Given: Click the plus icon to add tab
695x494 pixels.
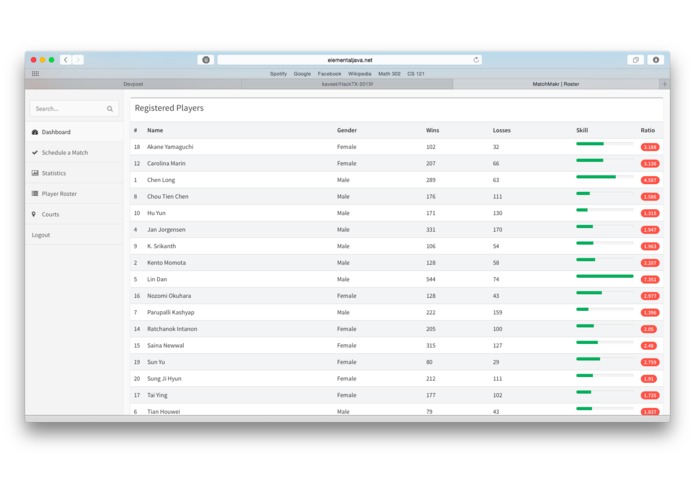Looking at the screenshot, I should click(x=664, y=84).
